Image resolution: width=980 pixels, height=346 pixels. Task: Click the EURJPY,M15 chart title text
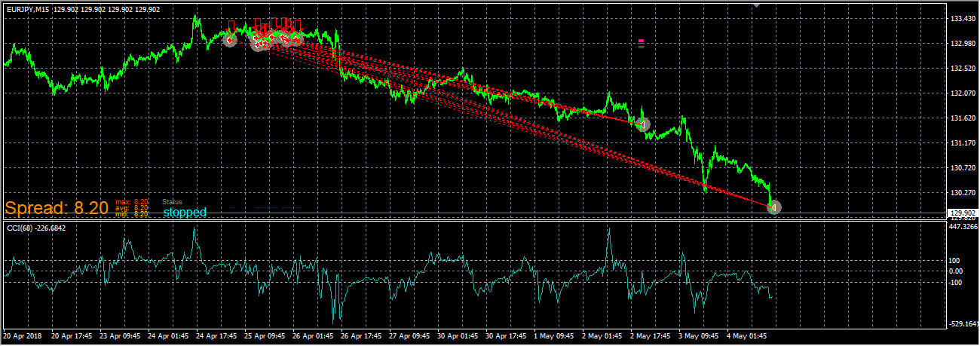(x=28, y=10)
